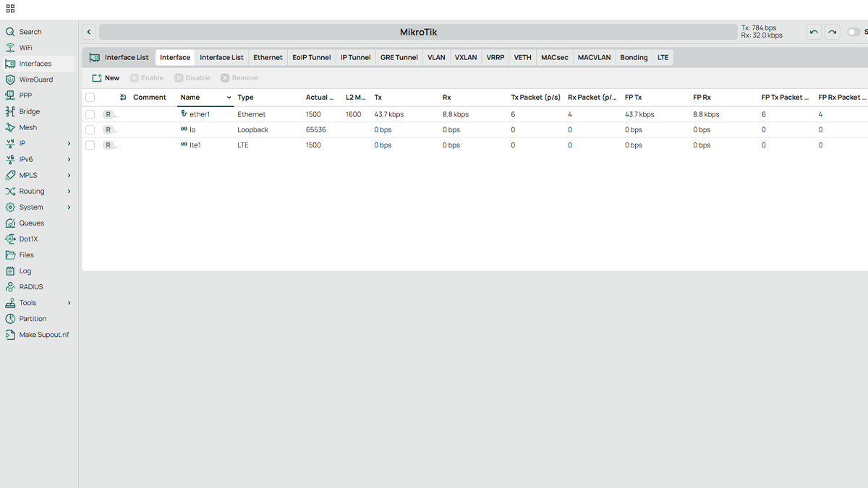Open the Queues sidebar icon
868x488 pixels.
(x=10, y=223)
